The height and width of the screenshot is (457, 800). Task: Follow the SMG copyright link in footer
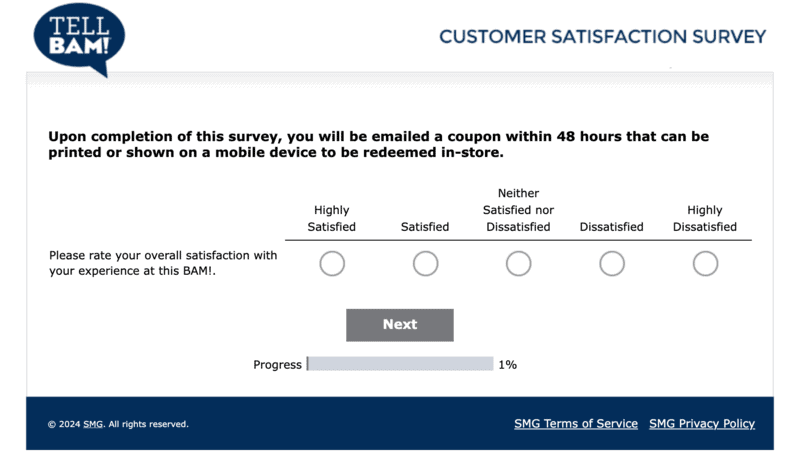[x=92, y=424]
